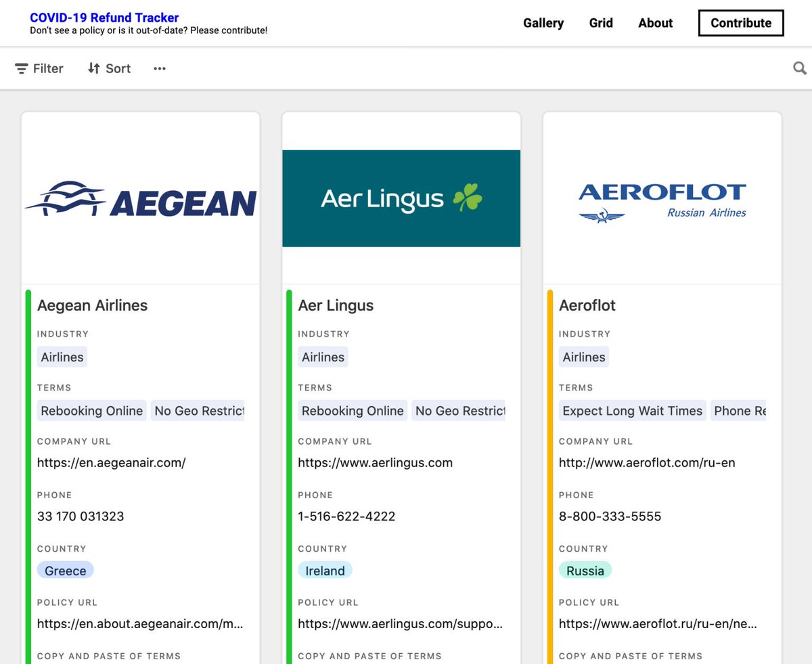Viewport: 812px width, 664px height.
Task: Click the Aeroflot logo image
Action: [x=662, y=202]
